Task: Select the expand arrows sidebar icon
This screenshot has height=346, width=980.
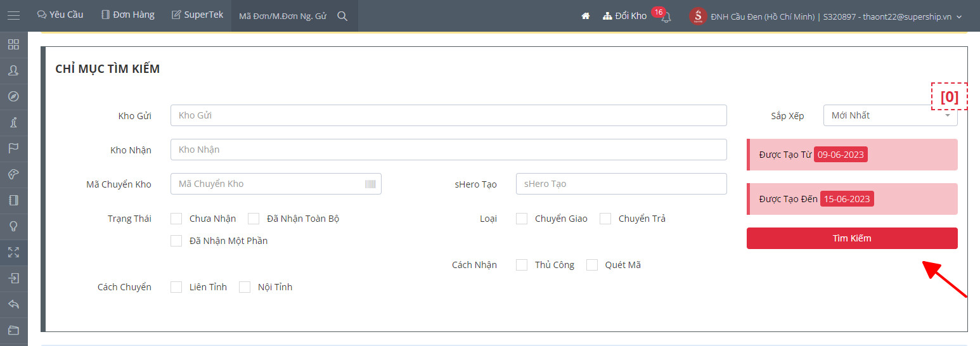Action: (13, 252)
